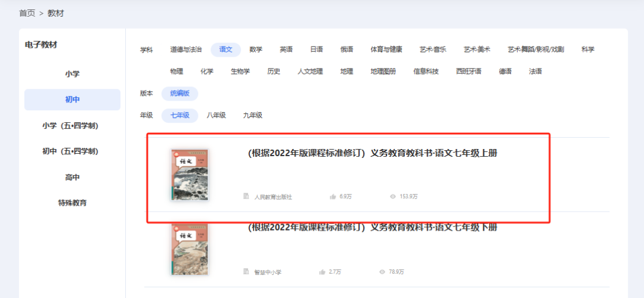Click the eye views icon showing 78.9万
Image resolution: width=644 pixels, height=298 pixels.
(x=382, y=272)
